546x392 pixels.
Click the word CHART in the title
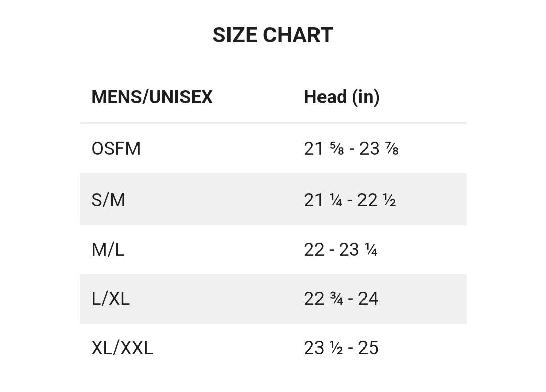(x=298, y=35)
